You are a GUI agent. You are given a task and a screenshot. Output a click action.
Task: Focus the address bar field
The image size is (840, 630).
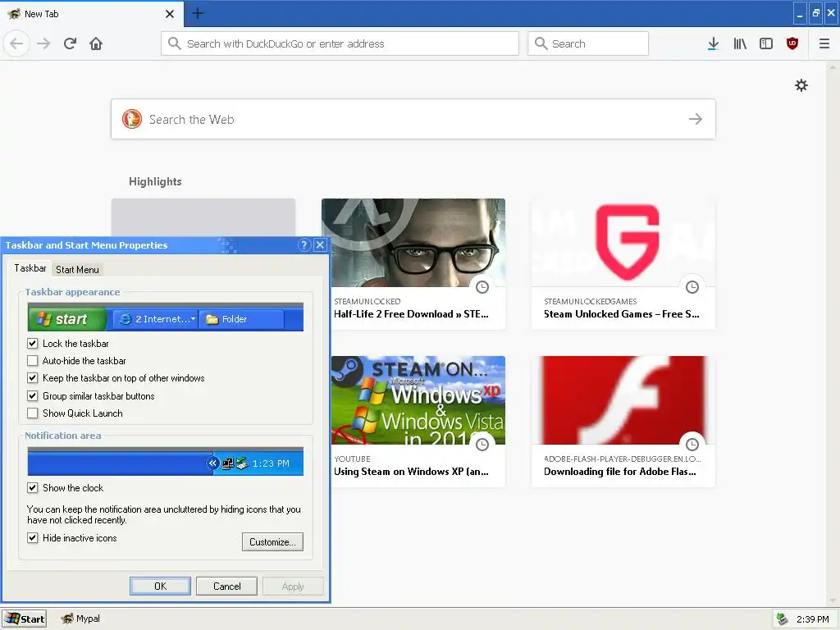(x=340, y=43)
